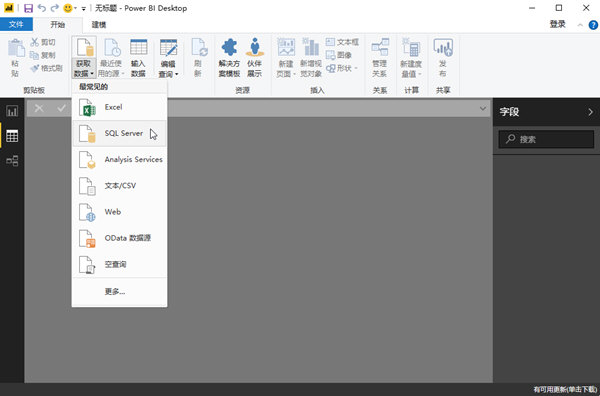600x396 pixels.
Task: Select Analysis Services data source
Action: [119, 160]
